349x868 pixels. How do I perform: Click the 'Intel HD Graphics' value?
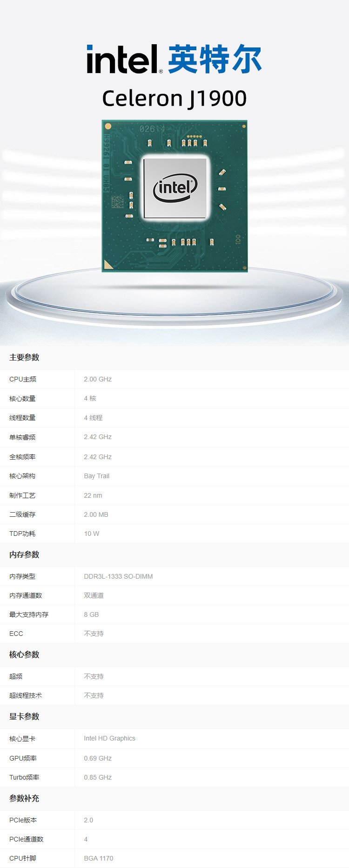109,738
